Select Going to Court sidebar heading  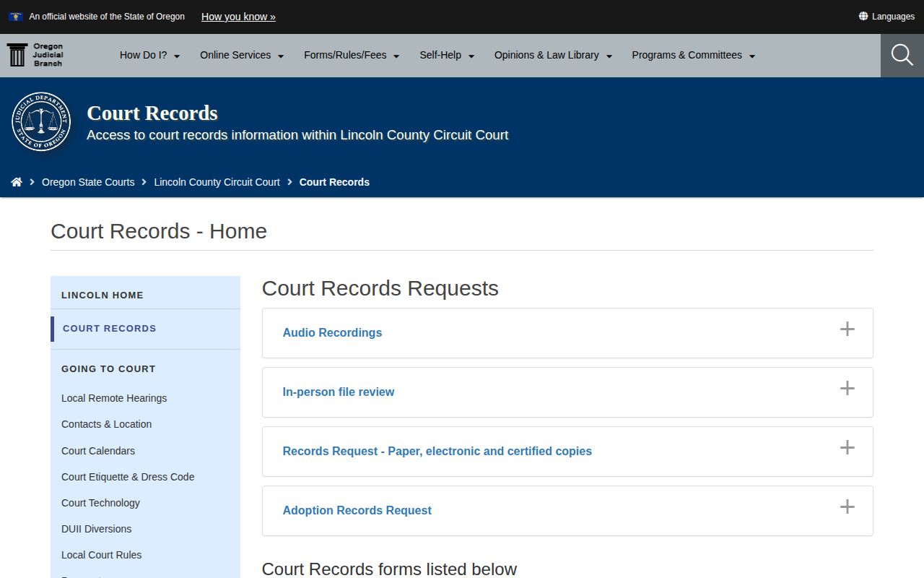(x=108, y=368)
